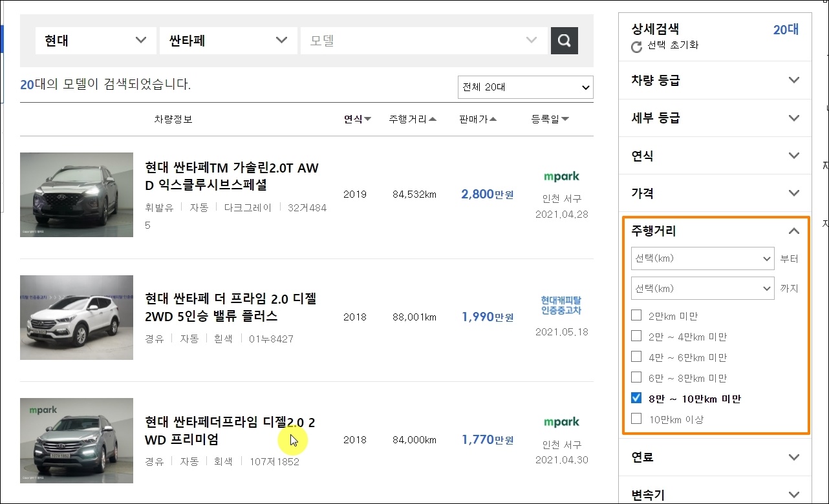Screen dimensions: 829x504
Task: Click the 84,000km mileage value
Action: (414, 439)
